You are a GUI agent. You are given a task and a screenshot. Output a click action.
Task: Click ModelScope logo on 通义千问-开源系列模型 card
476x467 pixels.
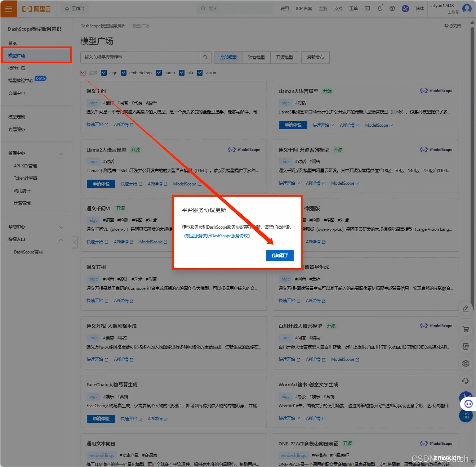click(x=436, y=150)
